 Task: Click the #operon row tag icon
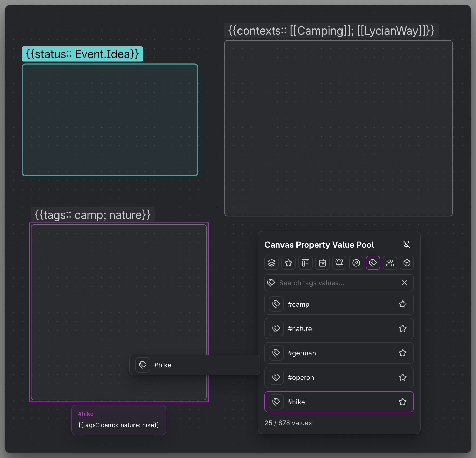[276, 377]
